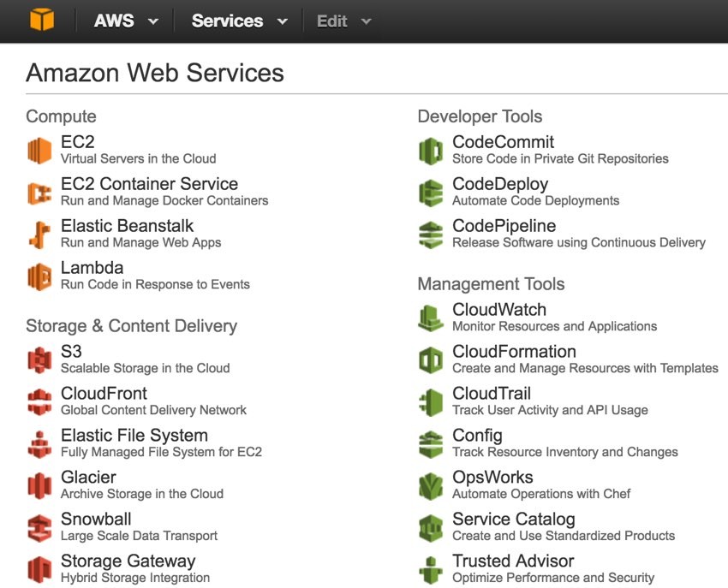Screen dimensions: 728x588
Task: Click the Service Catalog icon
Action: coord(431,528)
